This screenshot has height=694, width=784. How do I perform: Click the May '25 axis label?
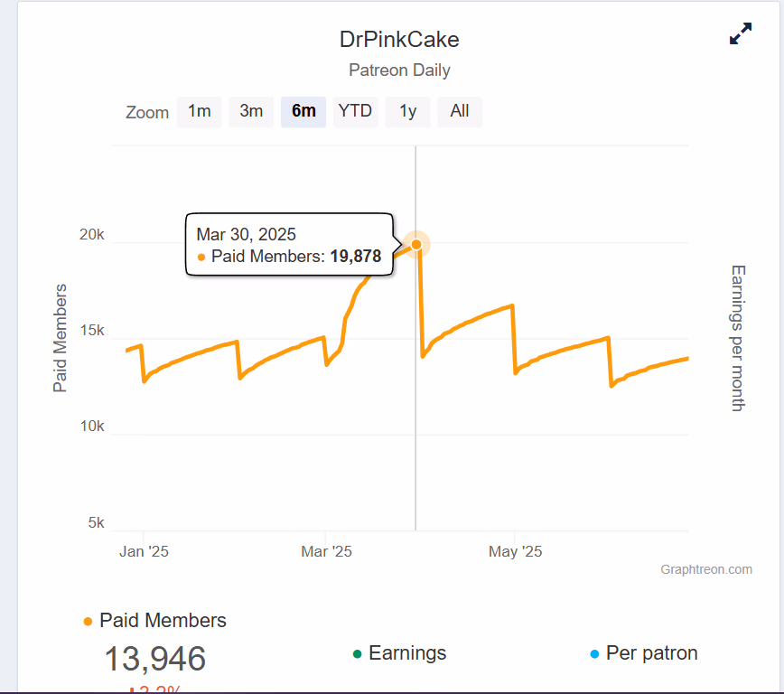(x=515, y=551)
